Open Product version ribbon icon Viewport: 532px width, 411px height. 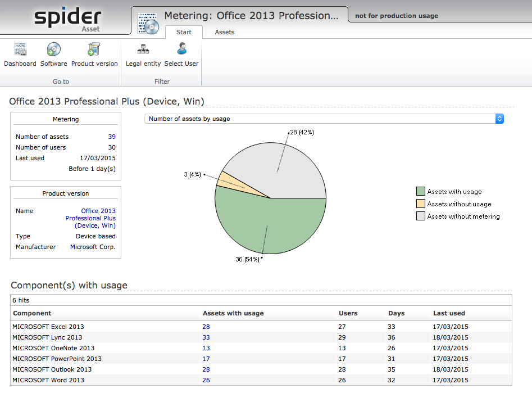pos(94,50)
